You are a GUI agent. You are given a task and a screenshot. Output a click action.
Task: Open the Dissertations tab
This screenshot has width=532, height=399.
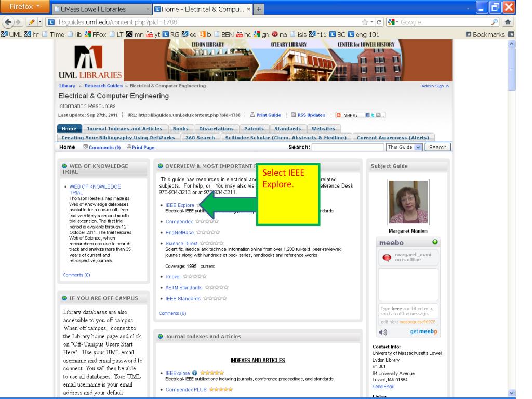[x=217, y=129]
